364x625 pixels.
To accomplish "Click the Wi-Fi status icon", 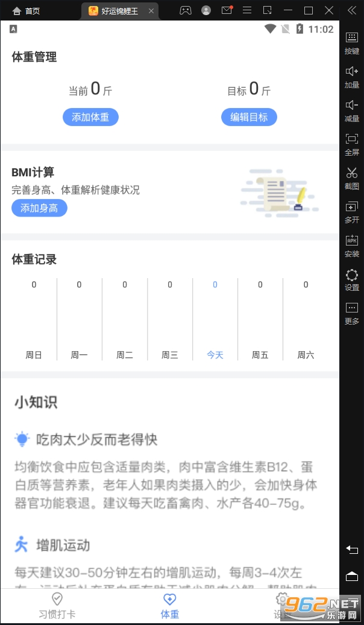I will (271, 29).
